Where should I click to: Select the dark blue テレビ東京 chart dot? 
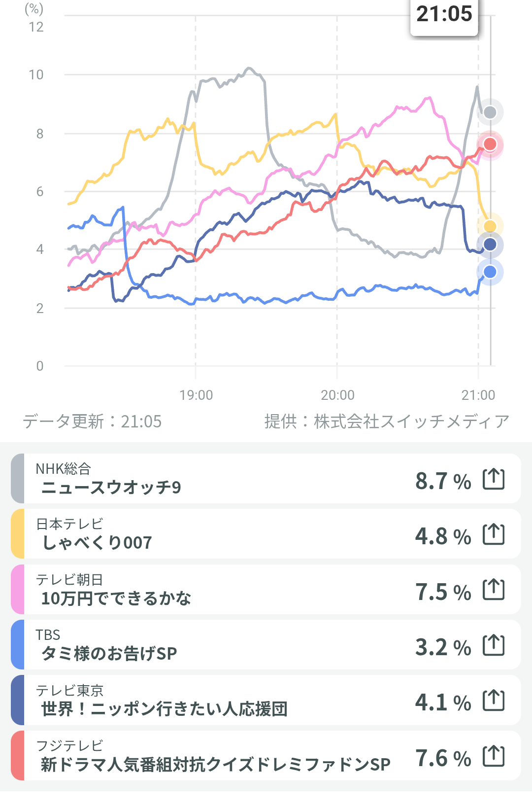[490, 245]
